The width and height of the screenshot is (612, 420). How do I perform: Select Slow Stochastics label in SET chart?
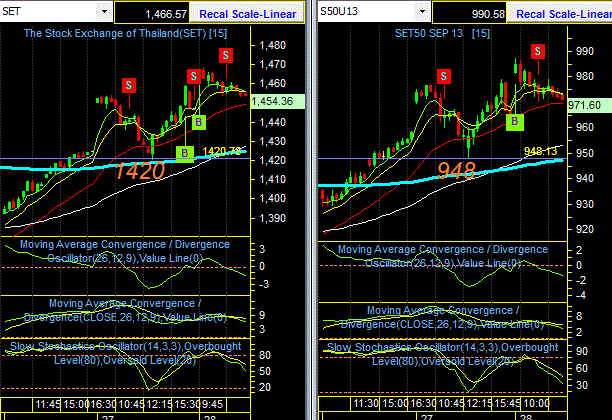click(x=125, y=353)
